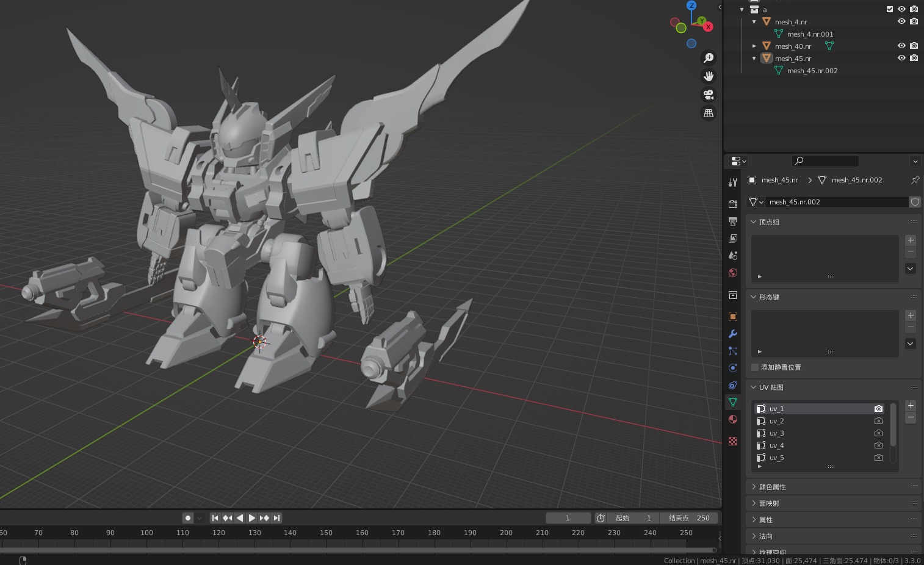Screen dimensions: 924x565
Task: Open mesh data browse dropdown
Action: pos(756,202)
